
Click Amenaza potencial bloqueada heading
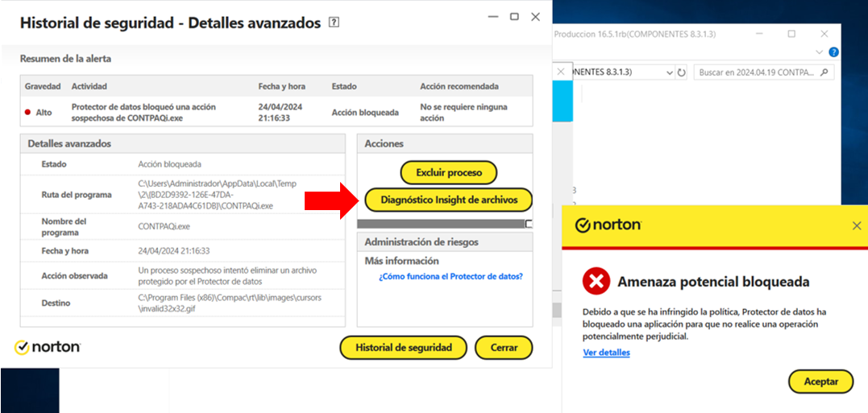point(713,282)
